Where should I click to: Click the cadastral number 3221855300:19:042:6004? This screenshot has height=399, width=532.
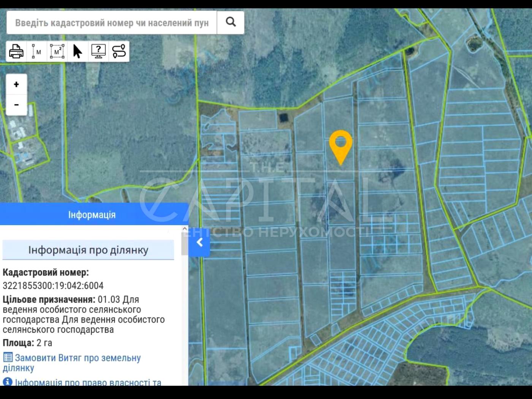(53, 285)
